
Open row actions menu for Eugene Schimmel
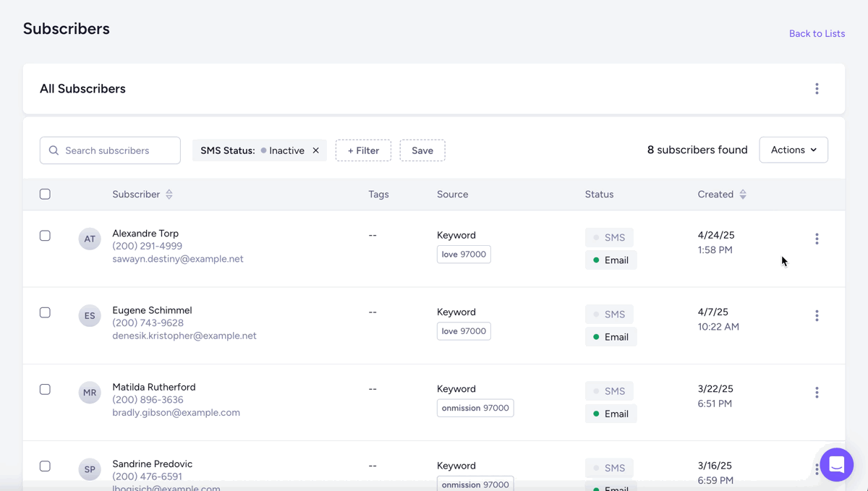coord(817,315)
